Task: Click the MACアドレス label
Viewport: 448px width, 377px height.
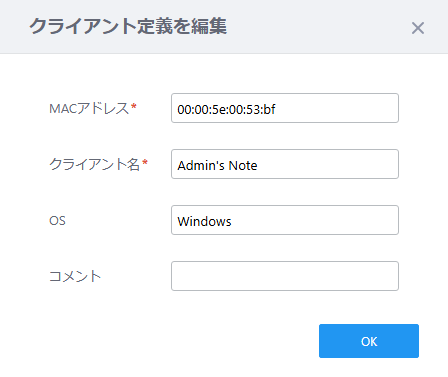Action: (89, 109)
